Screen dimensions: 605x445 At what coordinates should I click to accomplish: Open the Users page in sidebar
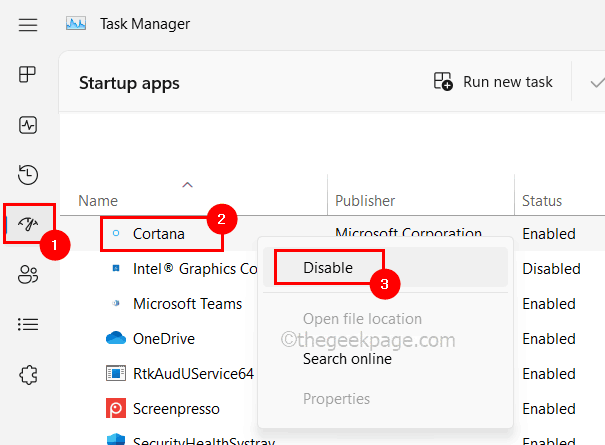[29, 275]
